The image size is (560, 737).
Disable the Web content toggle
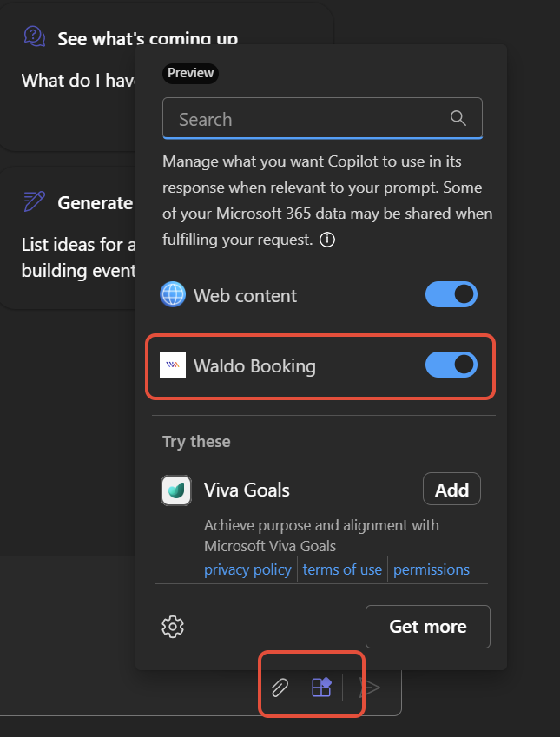451,294
